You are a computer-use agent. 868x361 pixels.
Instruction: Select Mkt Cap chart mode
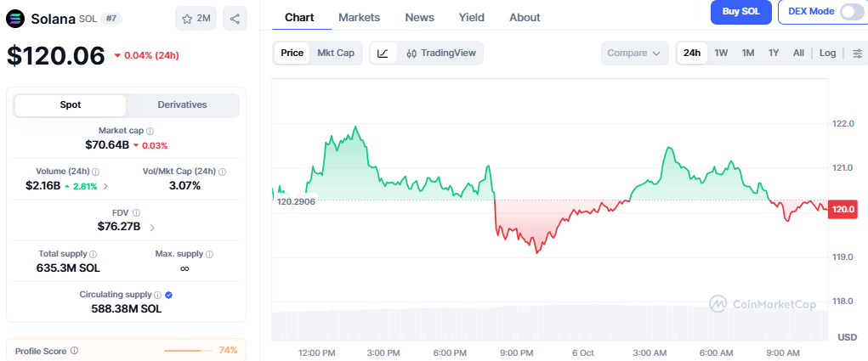click(x=336, y=53)
